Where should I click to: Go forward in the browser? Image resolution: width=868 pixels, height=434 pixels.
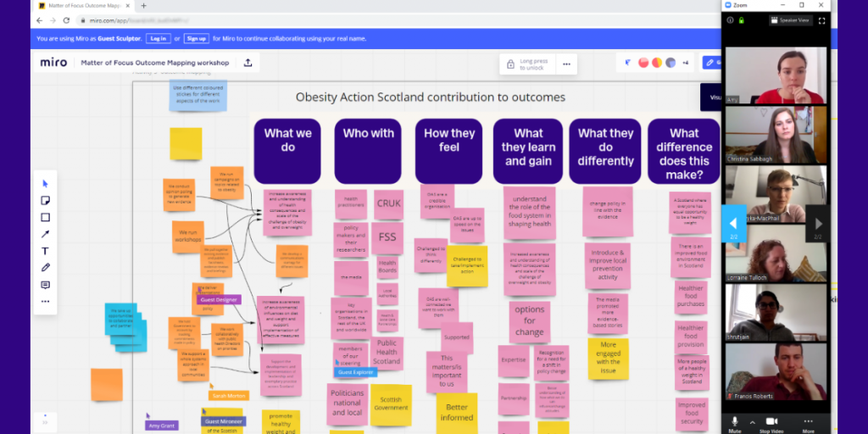click(53, 20)
